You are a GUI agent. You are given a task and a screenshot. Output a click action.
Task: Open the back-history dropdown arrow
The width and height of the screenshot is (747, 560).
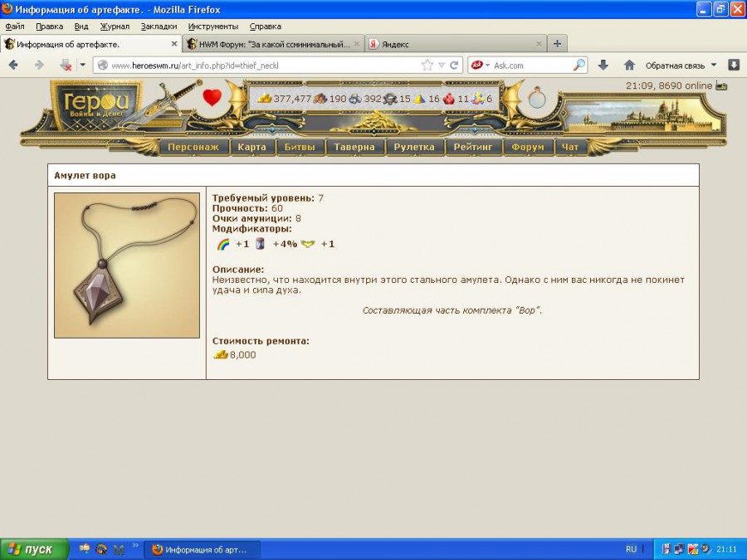[x=82, y=65]
